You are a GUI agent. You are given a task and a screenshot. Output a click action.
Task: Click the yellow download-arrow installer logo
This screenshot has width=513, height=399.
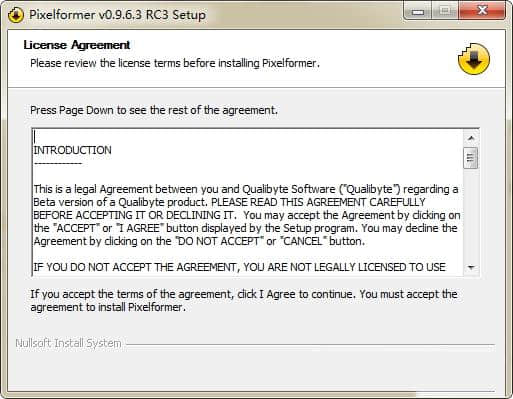tap(474, 59)
